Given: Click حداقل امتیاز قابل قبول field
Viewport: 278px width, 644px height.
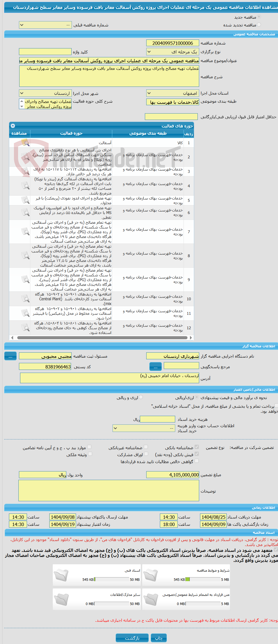Looking at the screenshot, I should pyautogui.click(x=171, y=117).
